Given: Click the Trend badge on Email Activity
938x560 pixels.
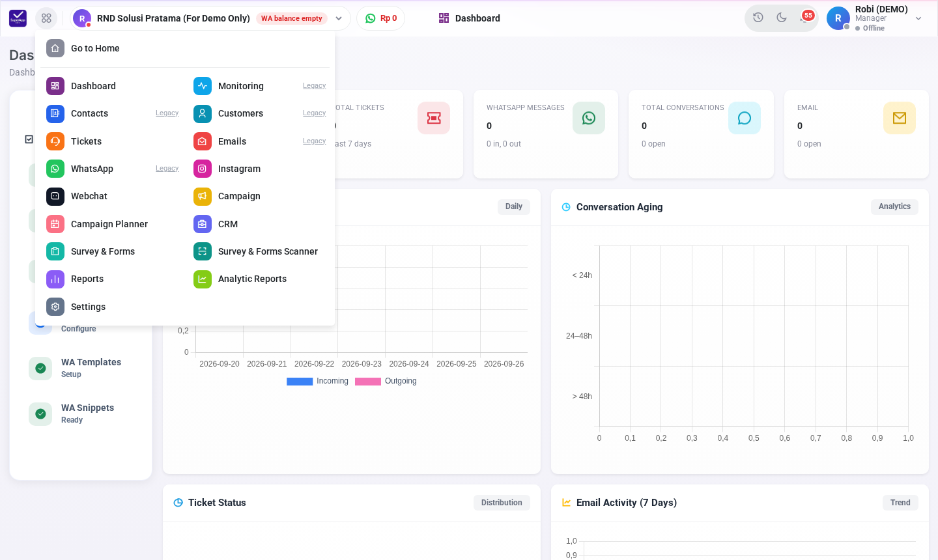Looking at the screenshot, I should pyautogui.click(x=900, y=503).
